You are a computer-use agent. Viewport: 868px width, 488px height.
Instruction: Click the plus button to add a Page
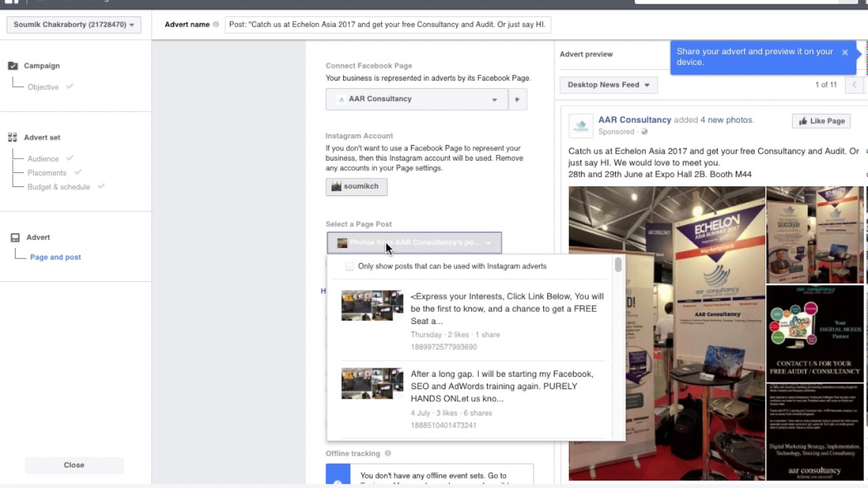[x=517, y=100]
